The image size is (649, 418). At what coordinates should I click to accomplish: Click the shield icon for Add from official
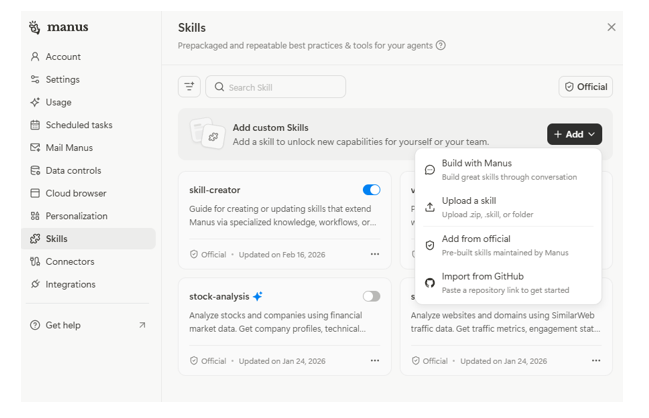tap(430, 245)
